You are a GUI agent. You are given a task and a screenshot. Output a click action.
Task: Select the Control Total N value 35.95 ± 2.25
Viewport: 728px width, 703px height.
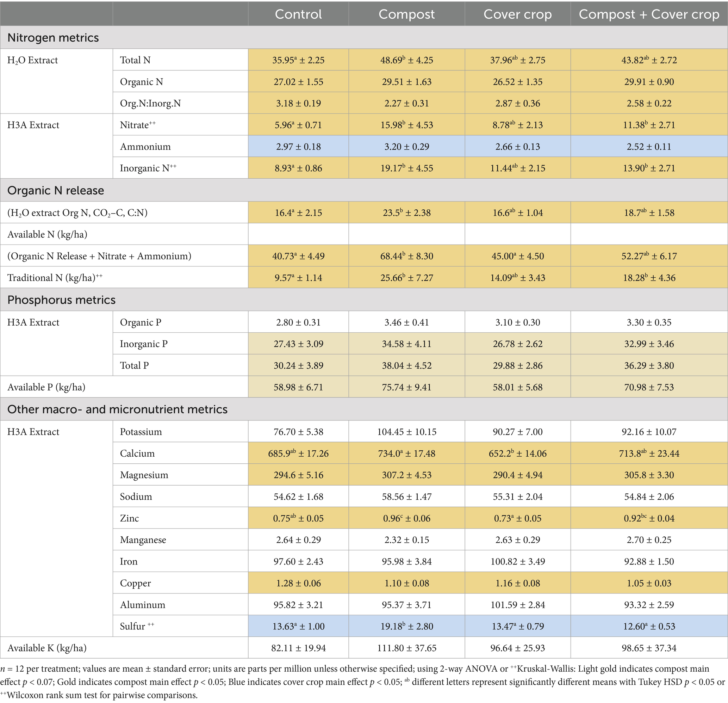(298, 60)
